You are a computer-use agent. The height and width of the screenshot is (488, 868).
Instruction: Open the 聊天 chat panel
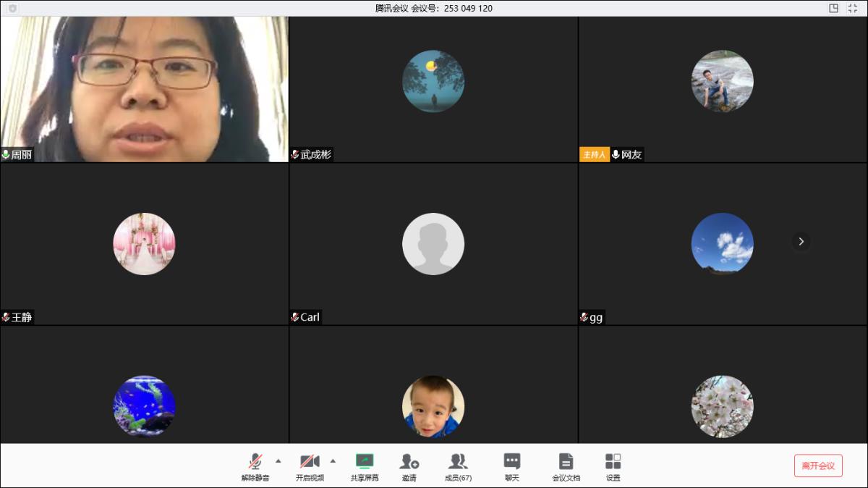(512, 468)
